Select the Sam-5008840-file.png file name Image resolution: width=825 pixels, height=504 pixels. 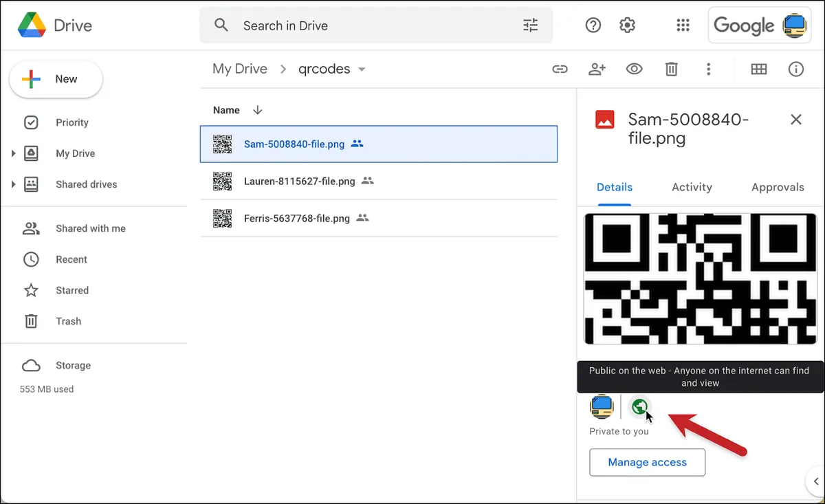(x=294, y=144)
